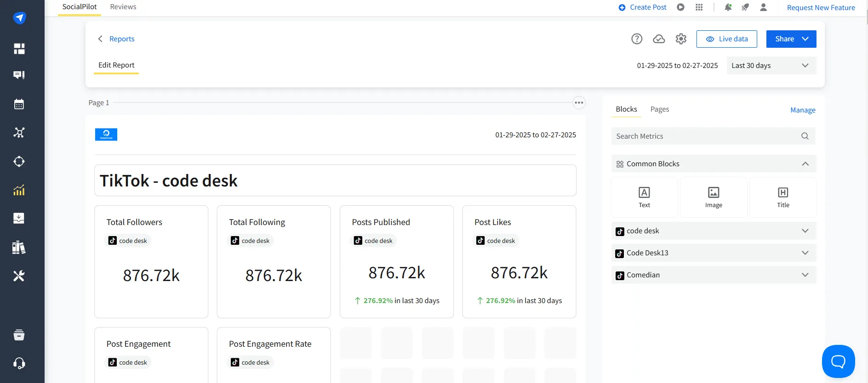This screenshot has height=383, width=868.
Task: Click the cloud save icon
Action: (x=659, y=39)
